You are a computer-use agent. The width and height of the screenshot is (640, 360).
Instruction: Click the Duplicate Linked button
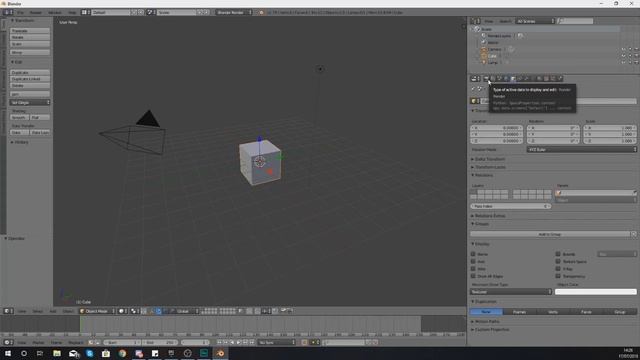30,79
